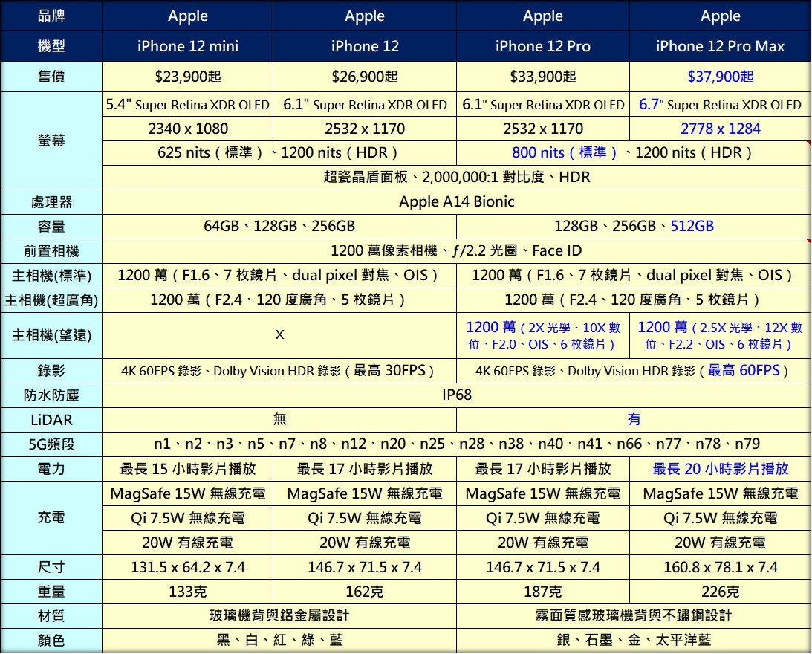Click the 5G頻段 band list row

pyautogui.click(x=456, y=444)
